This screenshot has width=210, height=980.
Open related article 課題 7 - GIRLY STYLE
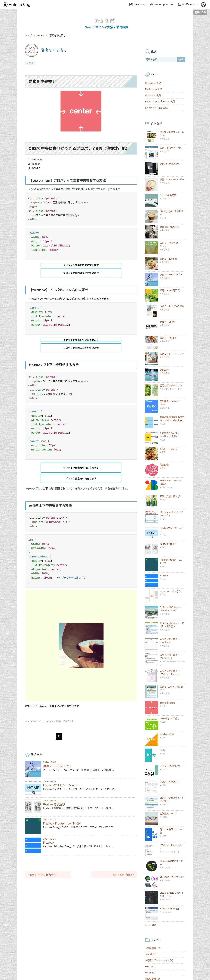click(58, 766)
